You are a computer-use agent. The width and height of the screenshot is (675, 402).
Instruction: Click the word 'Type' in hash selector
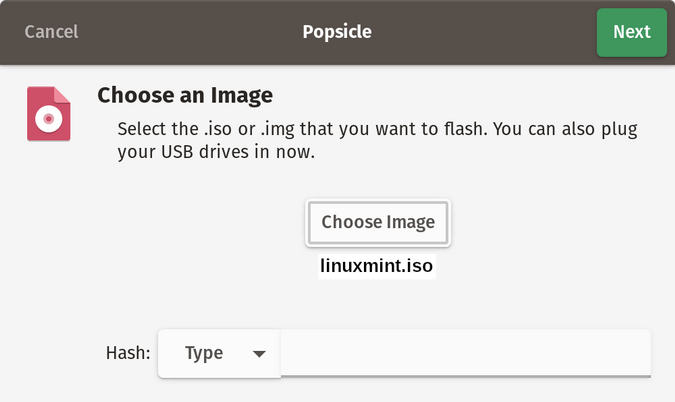tap(204, 353)
